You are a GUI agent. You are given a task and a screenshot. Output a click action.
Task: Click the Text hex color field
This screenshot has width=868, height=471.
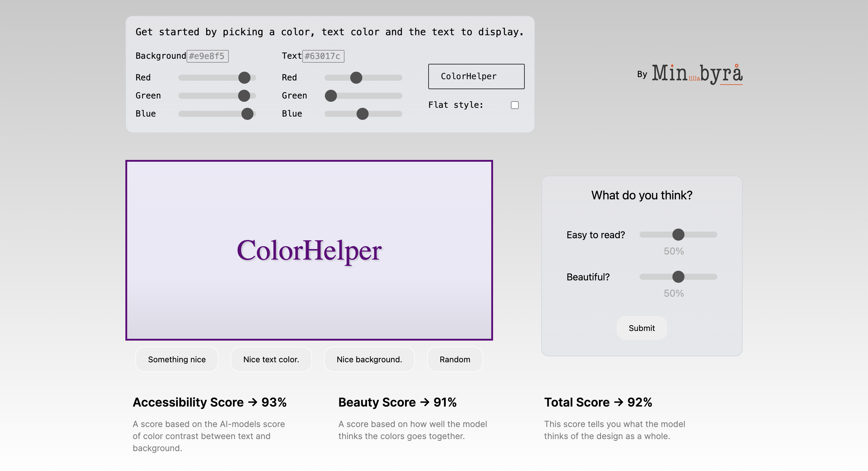coord(323,56)
